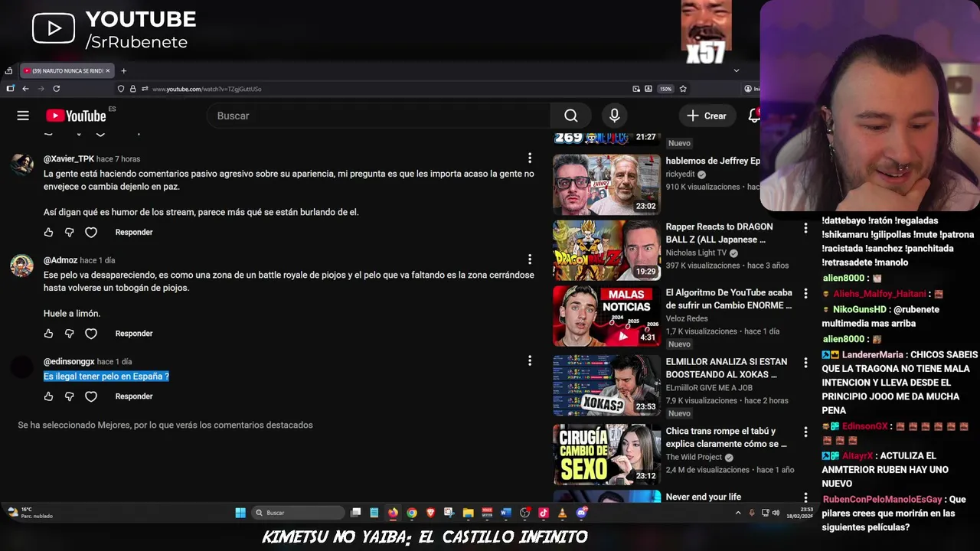Viewport: 980px width, 551px height.
Task: Open Microsoft Word from the taskbar
Action: pyautogui.click(x=505, y=513)
